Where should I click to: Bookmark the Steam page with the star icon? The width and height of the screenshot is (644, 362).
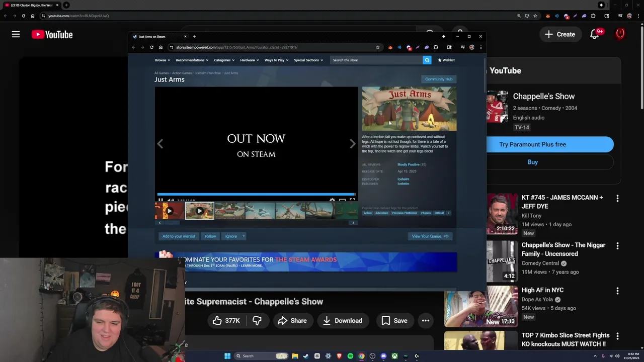click(x=377, y=47)
